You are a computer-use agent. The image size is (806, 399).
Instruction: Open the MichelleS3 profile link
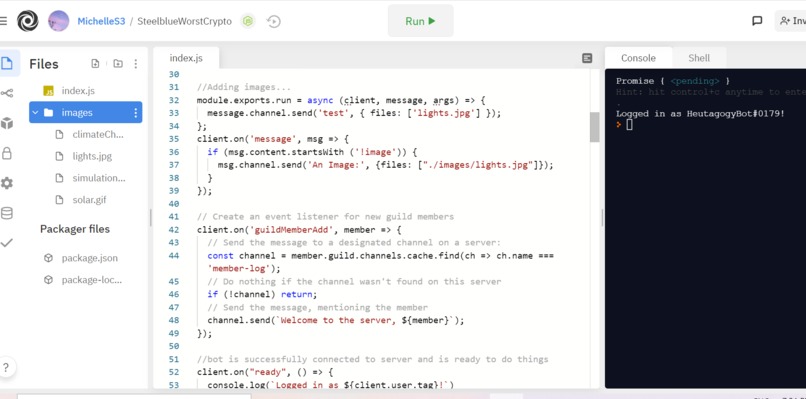[101, 22]
